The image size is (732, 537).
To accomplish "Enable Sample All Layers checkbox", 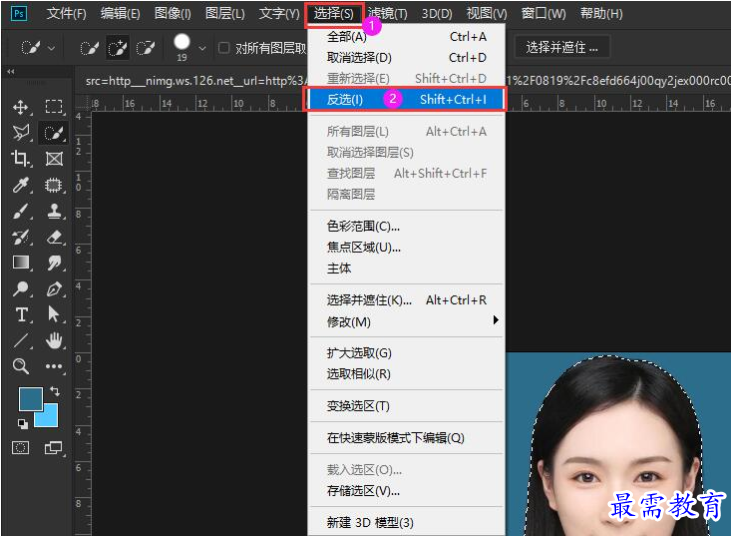I will (x=224, y=48).
